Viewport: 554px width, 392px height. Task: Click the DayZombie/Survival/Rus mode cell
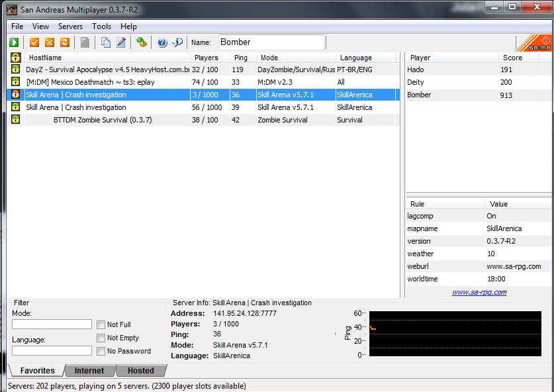296,70
